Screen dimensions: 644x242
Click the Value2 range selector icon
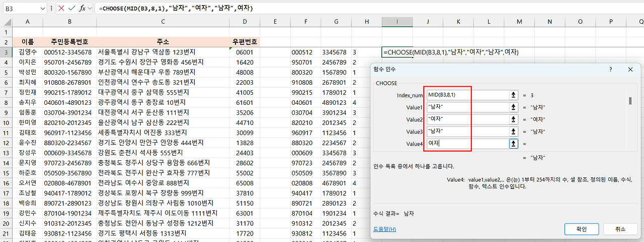pos(514,119)
